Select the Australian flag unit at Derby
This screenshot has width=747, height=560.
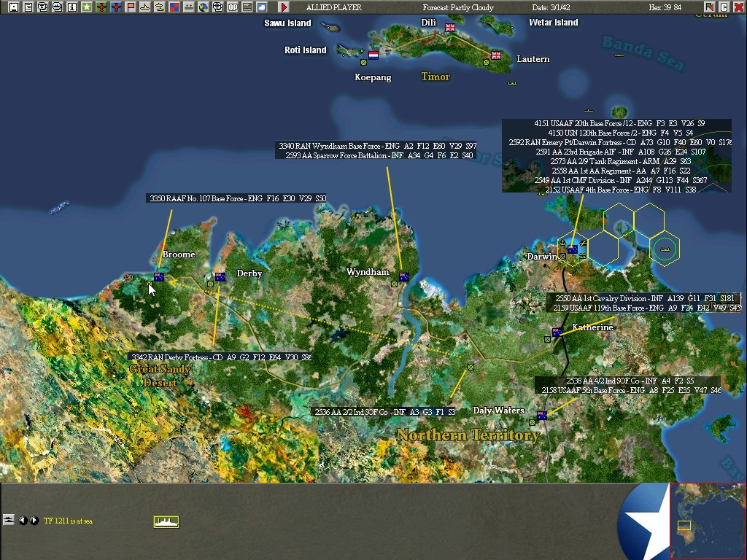coord(220,276)
